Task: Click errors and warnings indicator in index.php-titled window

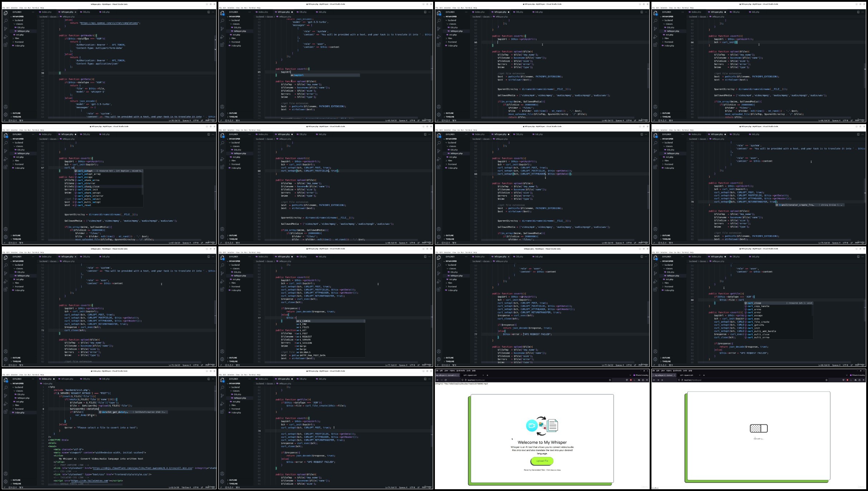Action: [x=13, y=487]
